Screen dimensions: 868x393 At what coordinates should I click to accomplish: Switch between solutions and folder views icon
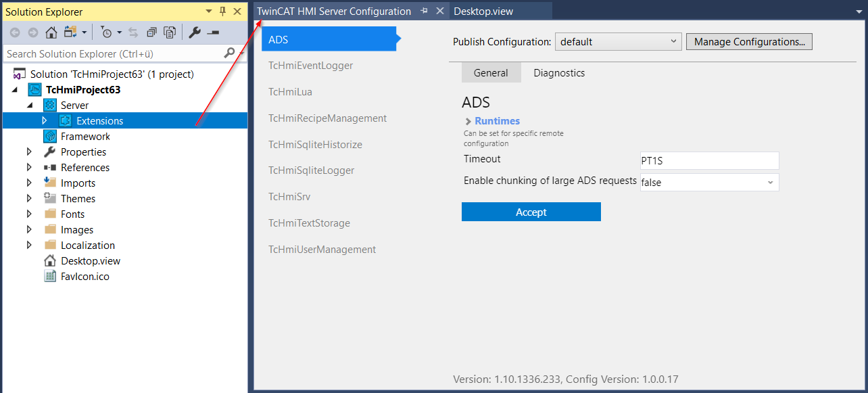70,32
